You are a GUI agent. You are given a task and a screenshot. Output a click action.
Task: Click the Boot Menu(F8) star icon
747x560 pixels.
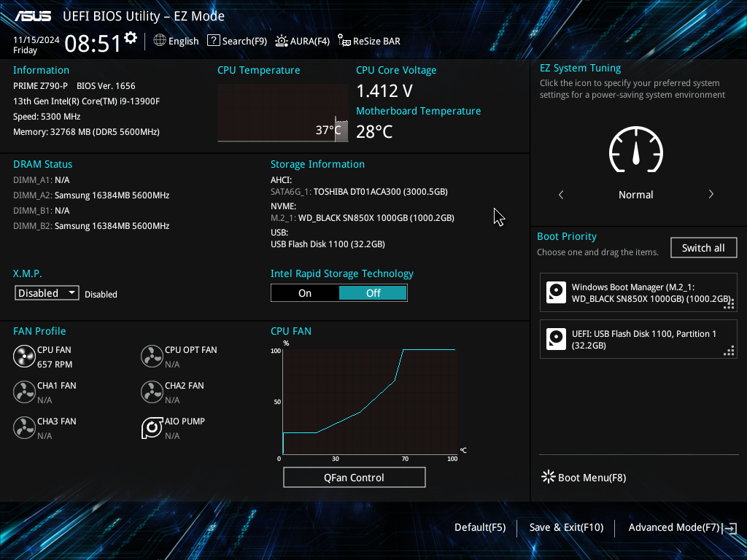[x=549, y=477]
